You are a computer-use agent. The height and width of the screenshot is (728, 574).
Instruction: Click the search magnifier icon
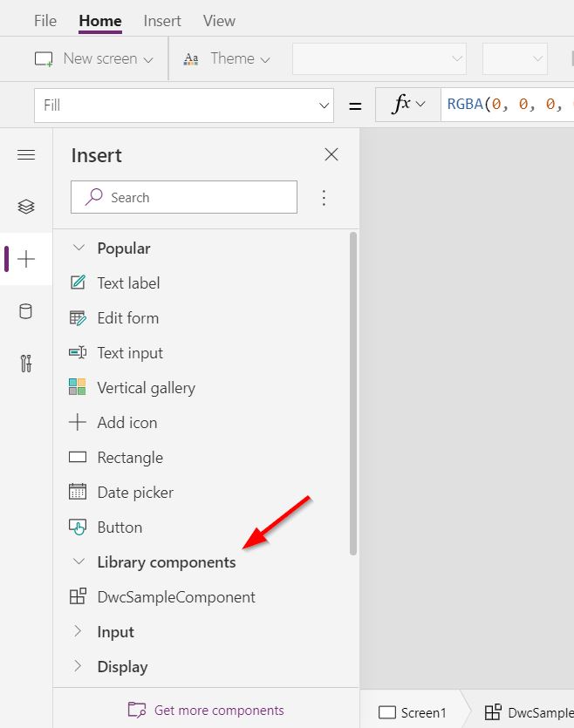click(93, 197)
